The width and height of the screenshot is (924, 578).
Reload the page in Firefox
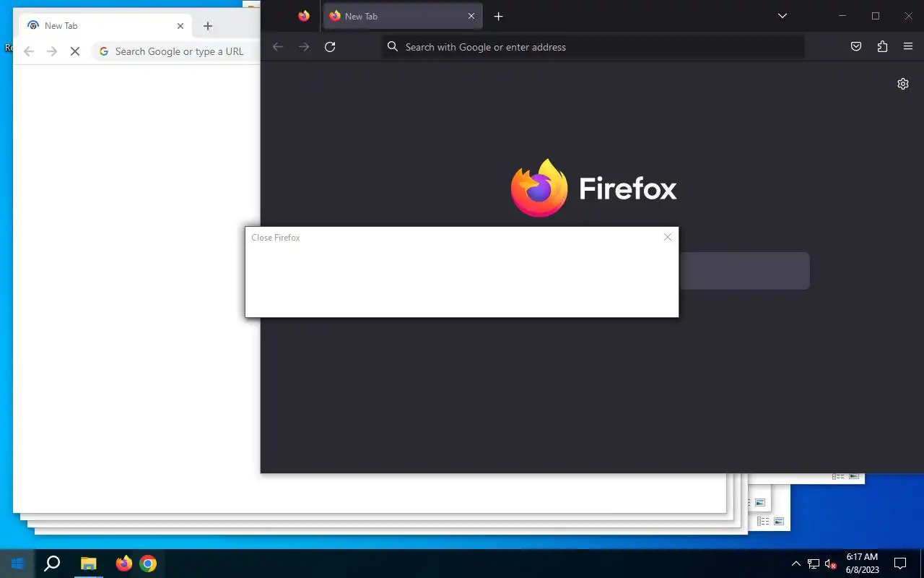[x=330, y=47]
